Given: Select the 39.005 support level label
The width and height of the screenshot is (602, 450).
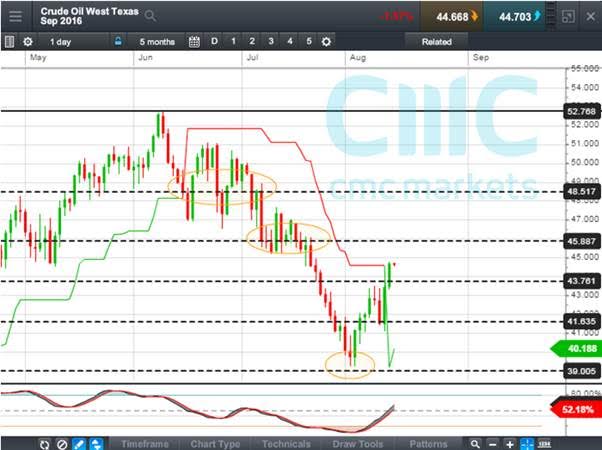Looking at the screenshot, I should tap(581, 371).
